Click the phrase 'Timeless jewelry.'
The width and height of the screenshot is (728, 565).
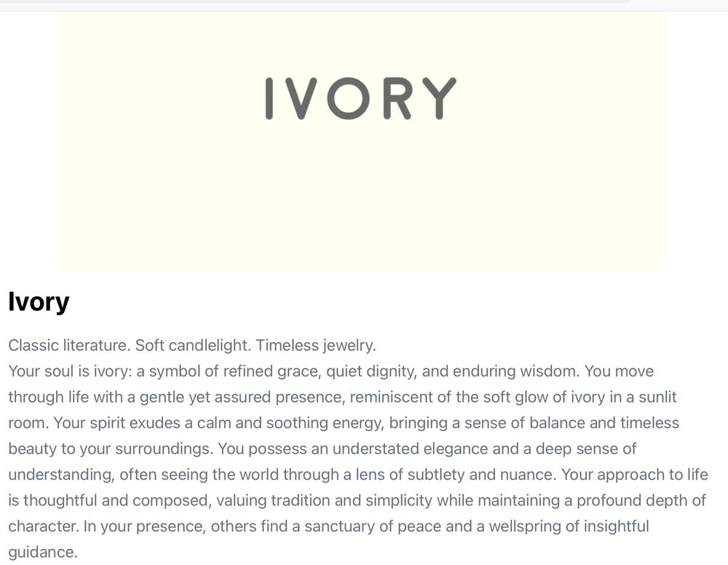pos(316,345)
